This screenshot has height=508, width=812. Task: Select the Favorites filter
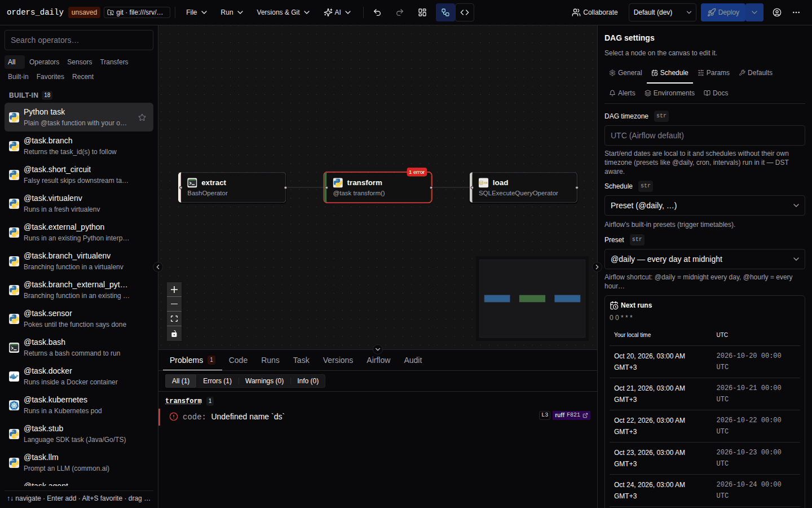pyautogui.click(x=50, y=77)
